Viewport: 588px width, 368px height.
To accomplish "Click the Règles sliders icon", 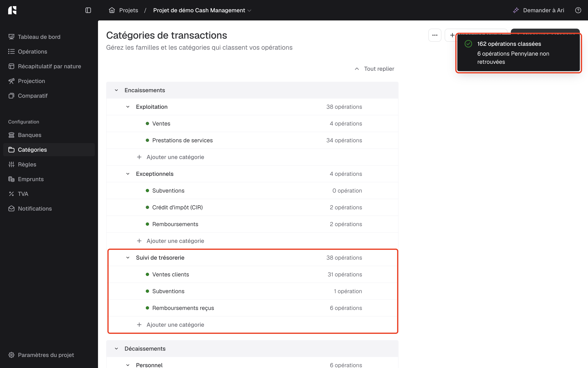I will tap(11, 164).
